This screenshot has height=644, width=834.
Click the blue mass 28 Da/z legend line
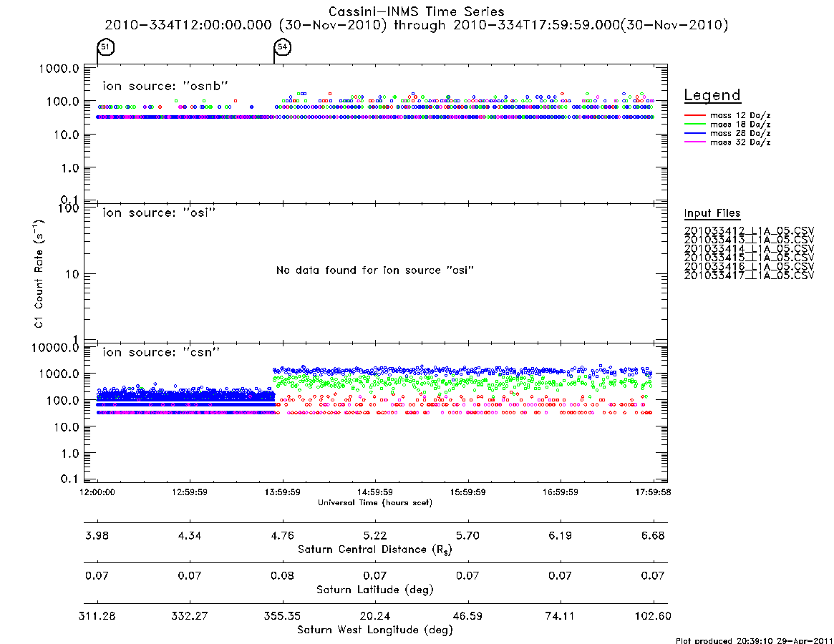coord(694,134)
